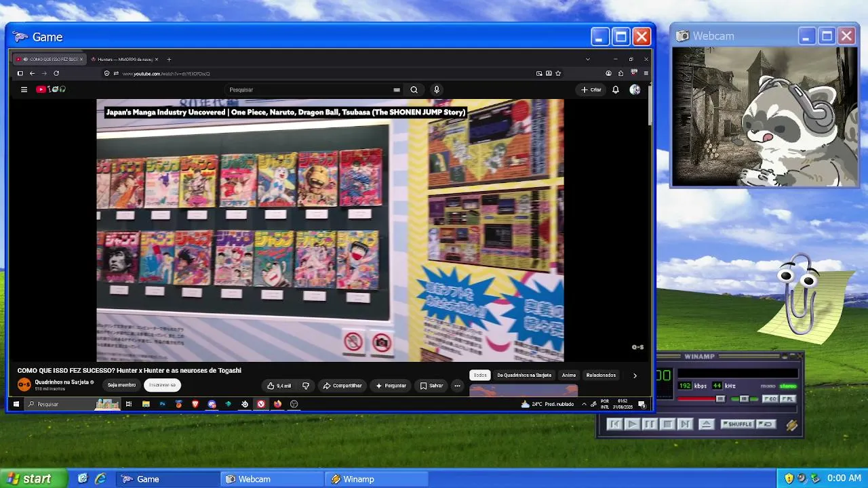
Task: Show more filter chips with right chevron
Action: 635,375
